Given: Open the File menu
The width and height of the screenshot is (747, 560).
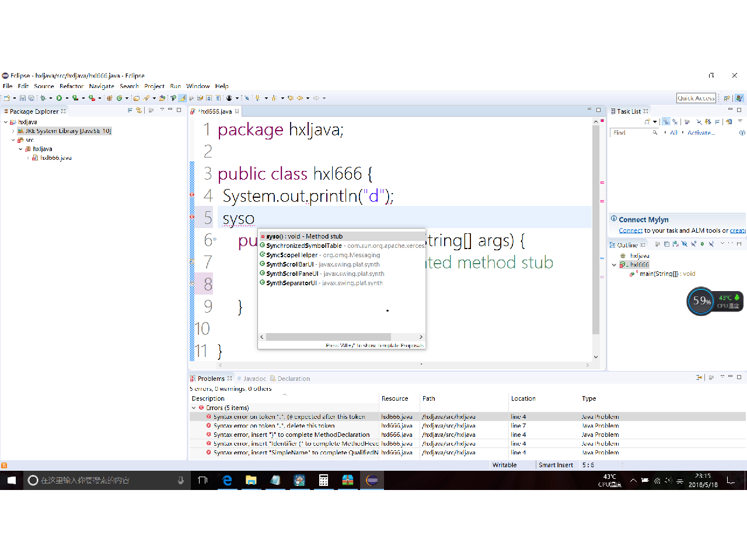Looking at the screenshot, I should point(8,86).
